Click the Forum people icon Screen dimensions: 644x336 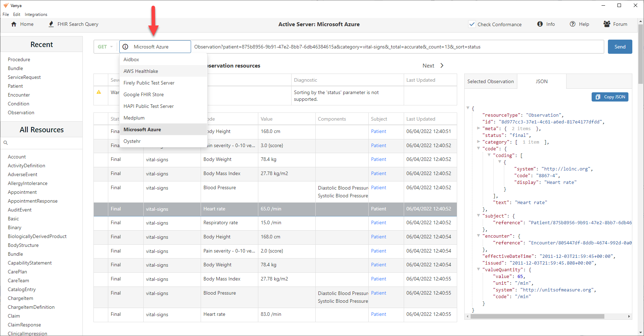click(607, 24)
